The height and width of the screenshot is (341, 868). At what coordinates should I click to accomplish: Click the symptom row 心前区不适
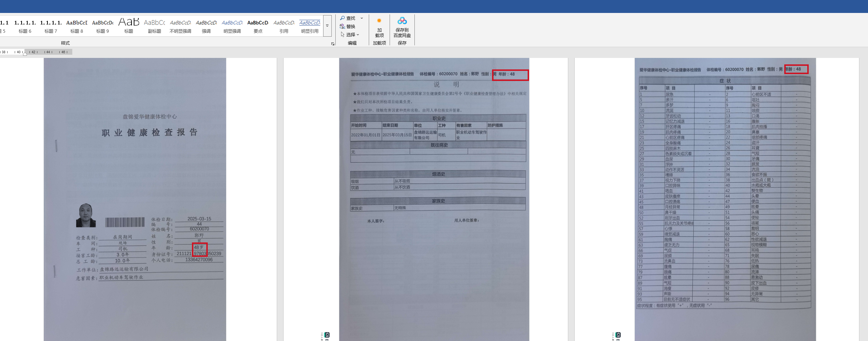pos(761,95)
